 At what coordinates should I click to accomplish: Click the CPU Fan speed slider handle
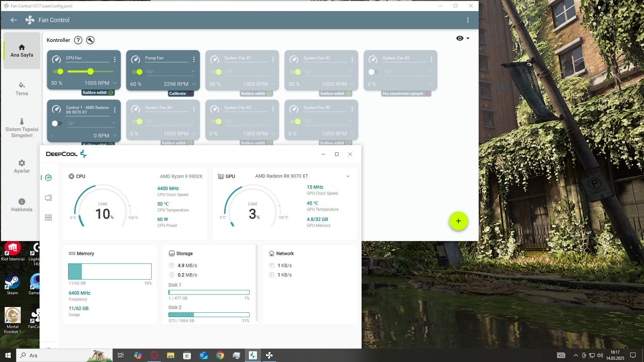pos(91,71)
